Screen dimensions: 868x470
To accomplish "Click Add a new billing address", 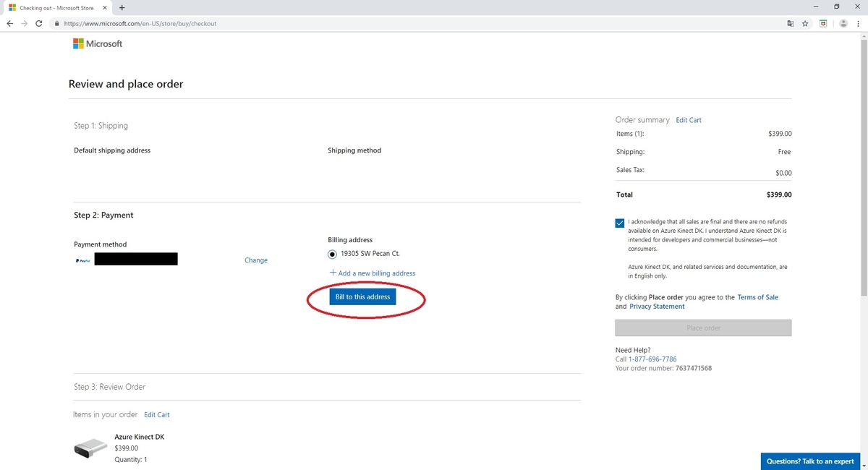I will pyautogui.click(x=373, y=273).
